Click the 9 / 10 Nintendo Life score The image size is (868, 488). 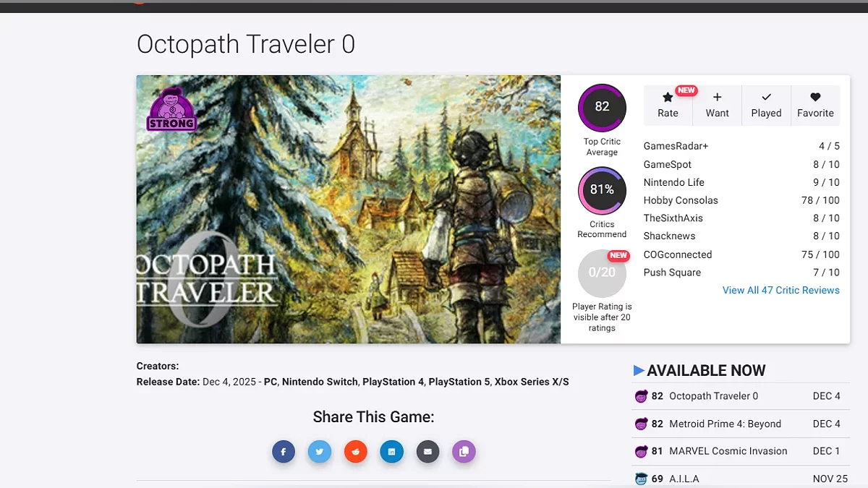pos(826,182)
